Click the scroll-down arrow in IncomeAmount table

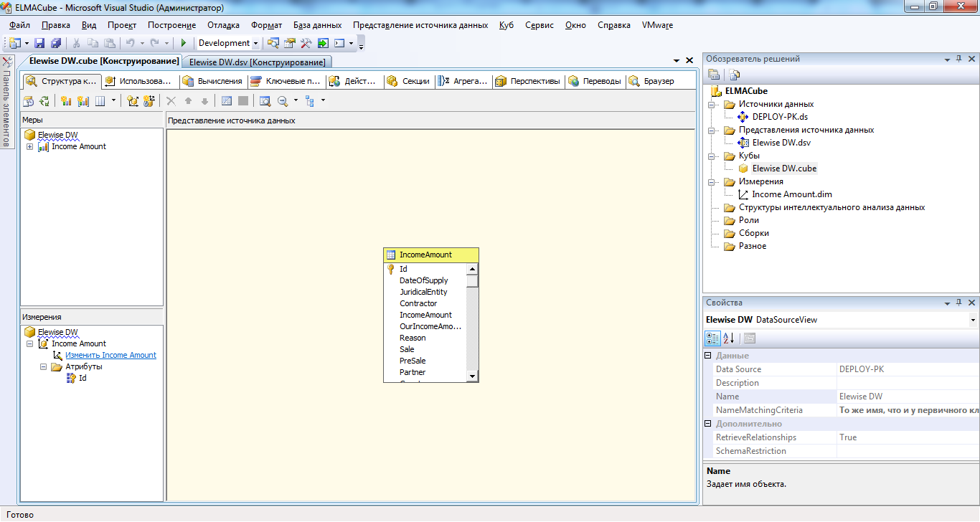pos(472,376)
